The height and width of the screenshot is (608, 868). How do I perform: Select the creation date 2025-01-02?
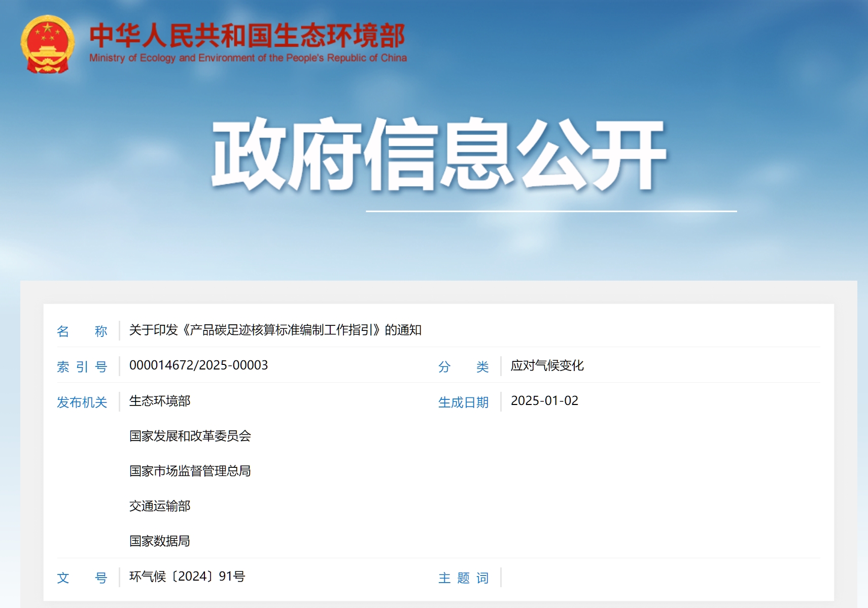point(544,401)
